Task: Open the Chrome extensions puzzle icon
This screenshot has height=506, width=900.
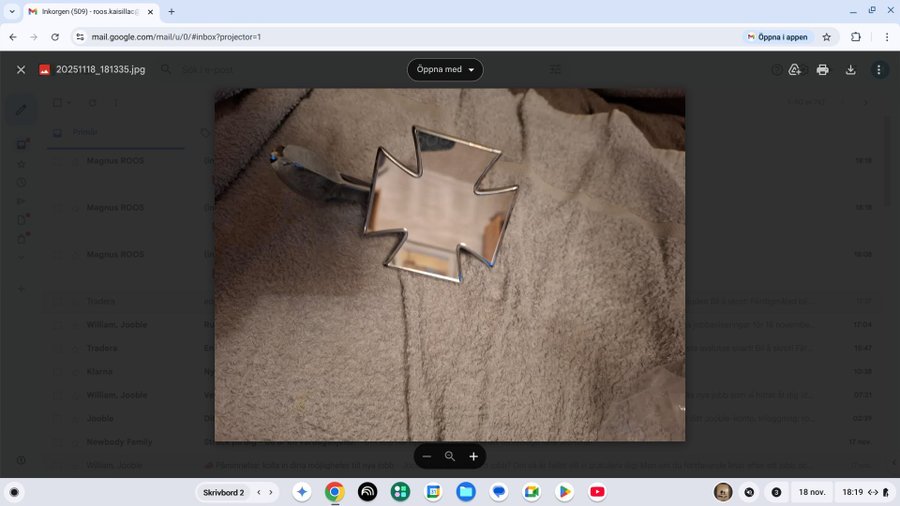Action: (x=856, y=37)
